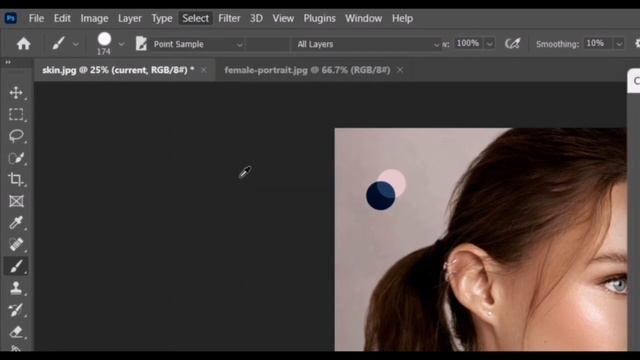The width and height of the screenshot is (640, 360).
Task: Open the Plugins menu
Action: tap(319, 18)
